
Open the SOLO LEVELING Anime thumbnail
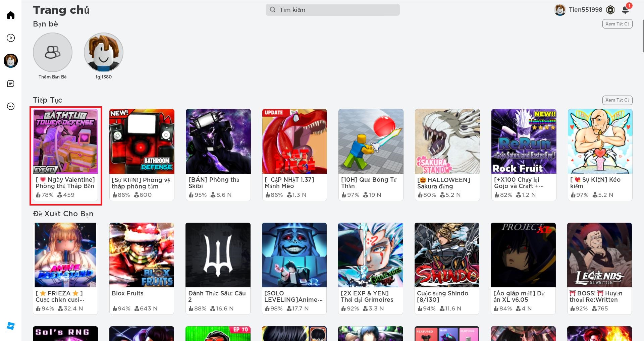(x=294, y=255)
